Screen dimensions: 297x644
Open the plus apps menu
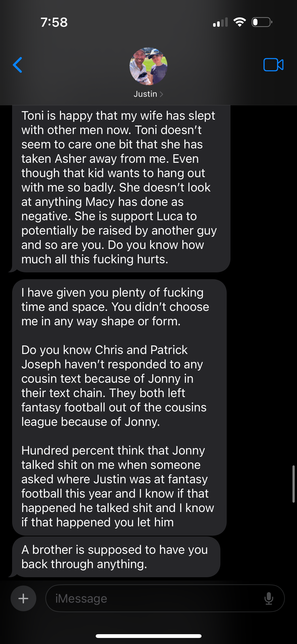23,598
